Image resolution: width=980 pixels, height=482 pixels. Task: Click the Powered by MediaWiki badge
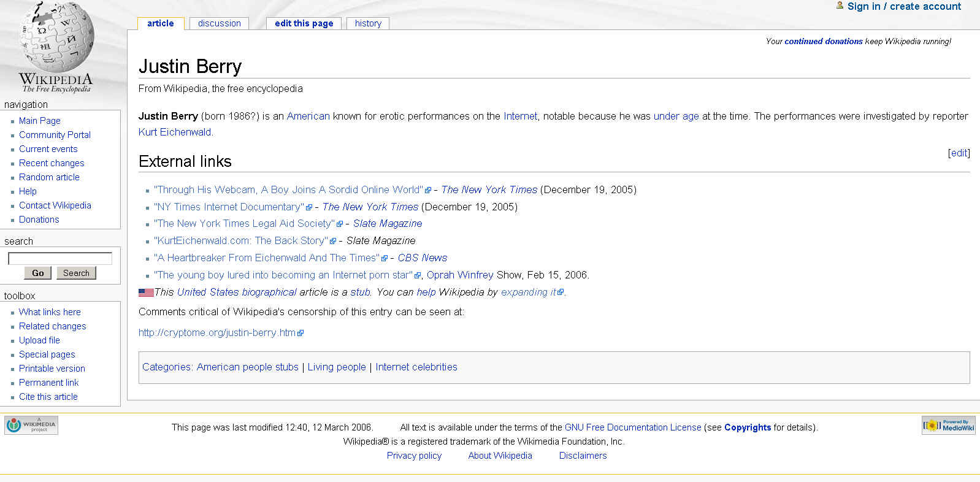tap(948, 425)
